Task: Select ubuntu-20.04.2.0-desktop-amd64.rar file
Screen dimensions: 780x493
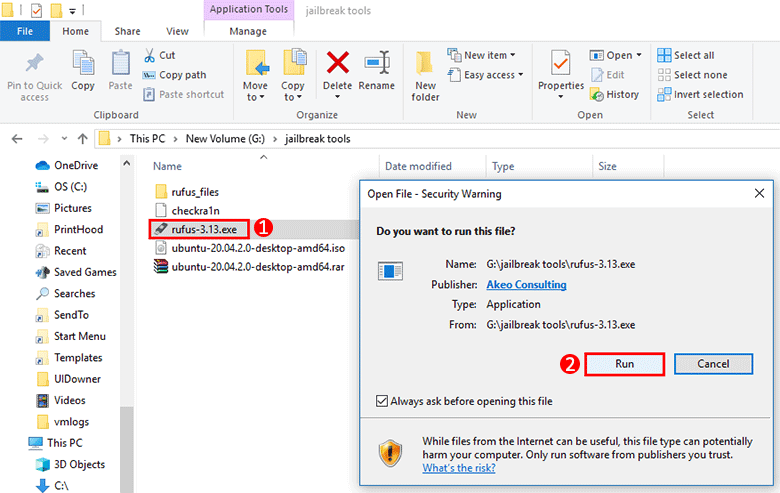Action: click(249, 267)
